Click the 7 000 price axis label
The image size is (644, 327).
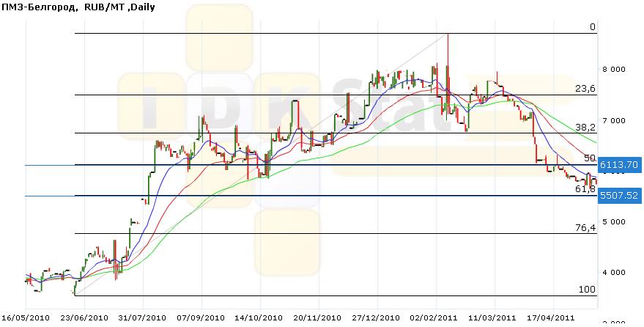click(614, 120)
